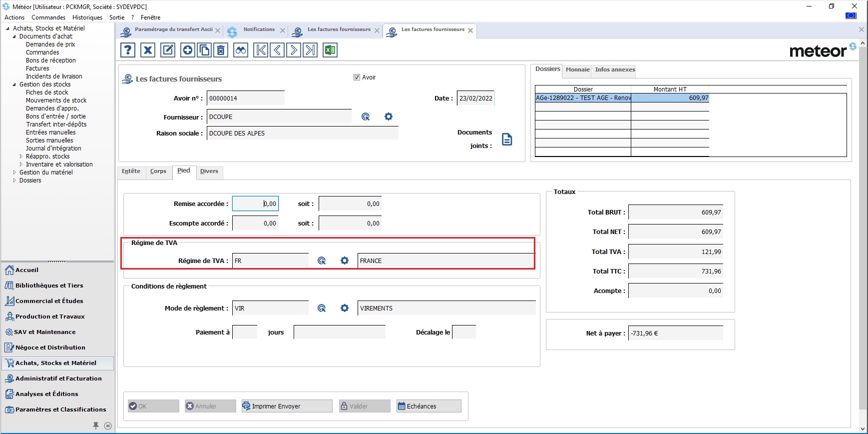Open the Historiques menu

point(87,17)
